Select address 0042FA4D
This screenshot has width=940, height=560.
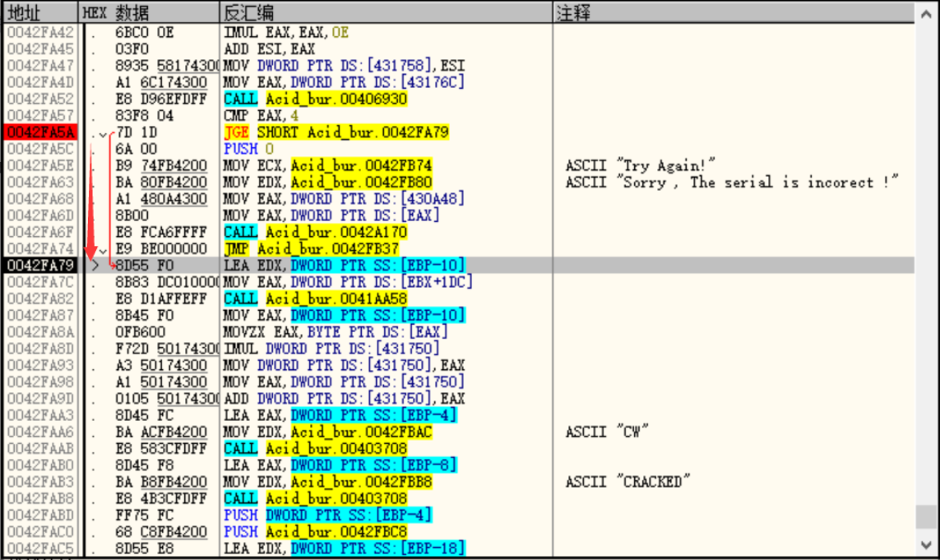[x=40, y=82]
